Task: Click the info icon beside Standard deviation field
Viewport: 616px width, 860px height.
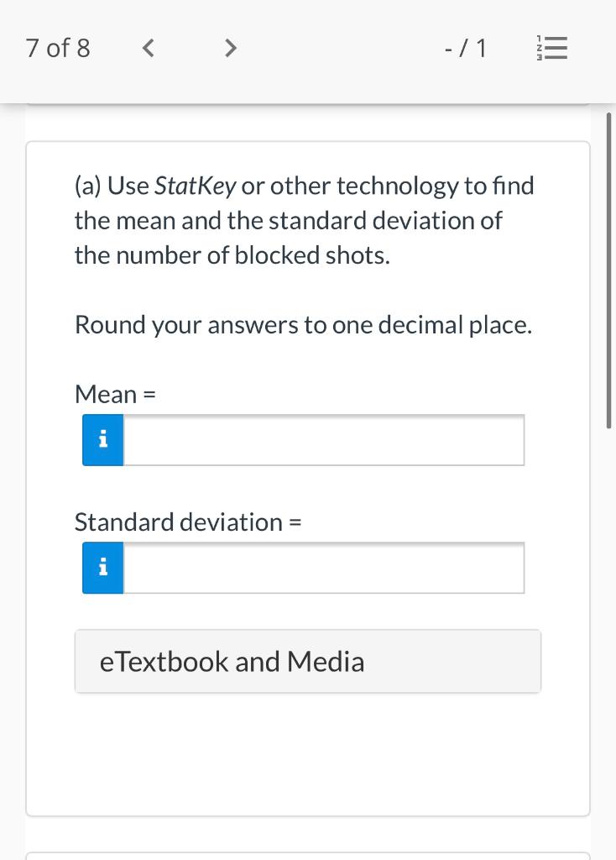Action: [102, 568]
